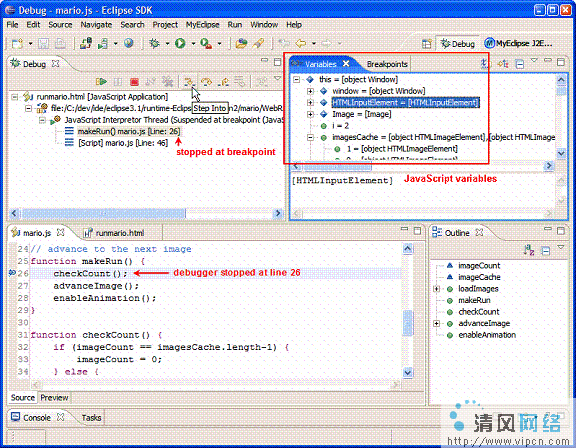Close the Debug view tab

55,64
